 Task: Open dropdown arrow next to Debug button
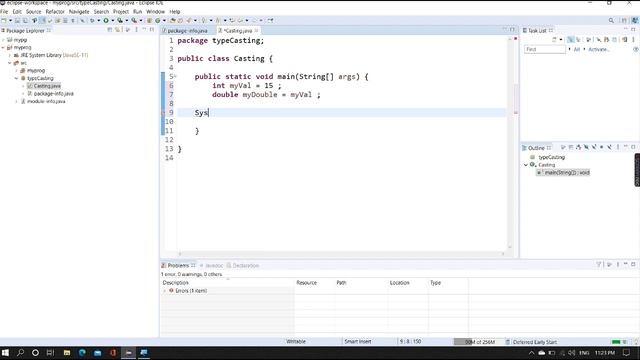coord(98,20)
